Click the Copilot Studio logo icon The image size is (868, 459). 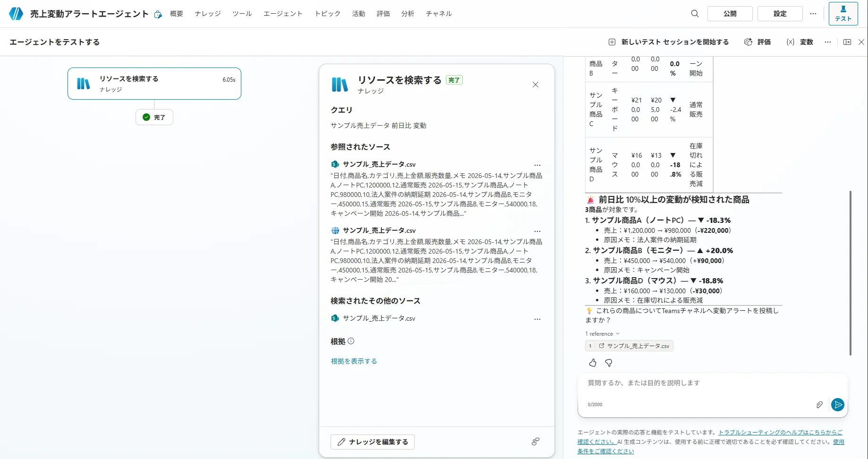pyautogui.click(x=16, y=14)
